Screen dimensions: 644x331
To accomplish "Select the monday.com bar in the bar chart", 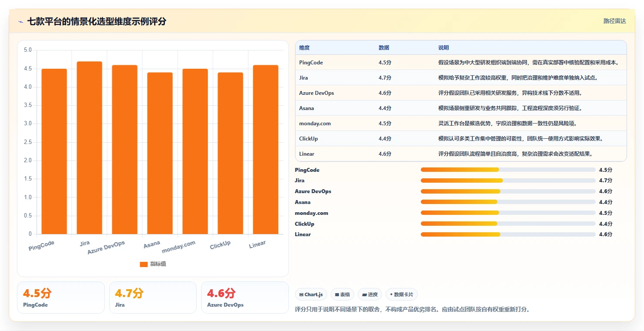I will 195,151.
